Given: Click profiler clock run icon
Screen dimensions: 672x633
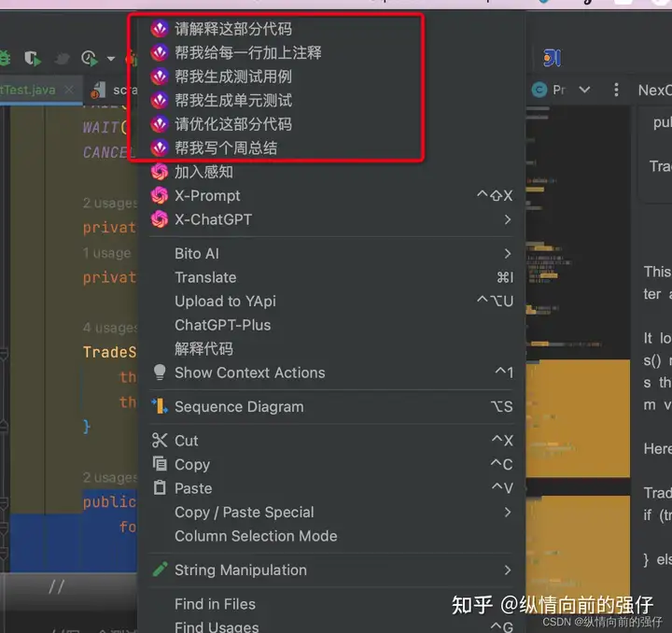Looking at the screenshot, I should (x=90, y=58).
